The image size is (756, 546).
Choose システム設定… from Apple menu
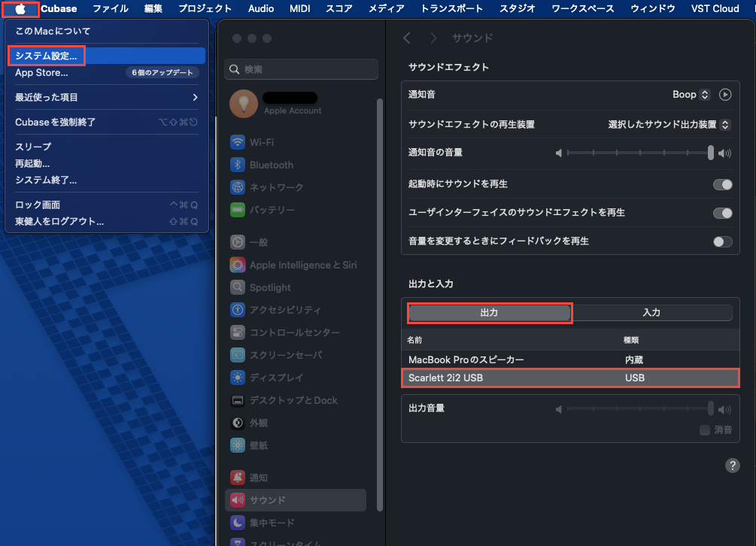pos(47,56)
